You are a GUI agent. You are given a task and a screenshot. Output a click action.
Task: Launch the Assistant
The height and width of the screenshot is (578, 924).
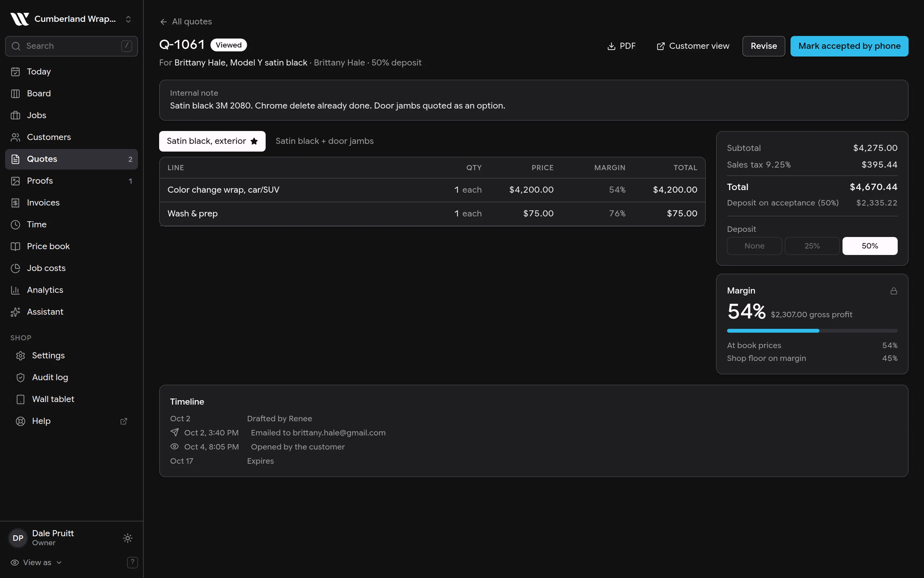pos(72,312)
